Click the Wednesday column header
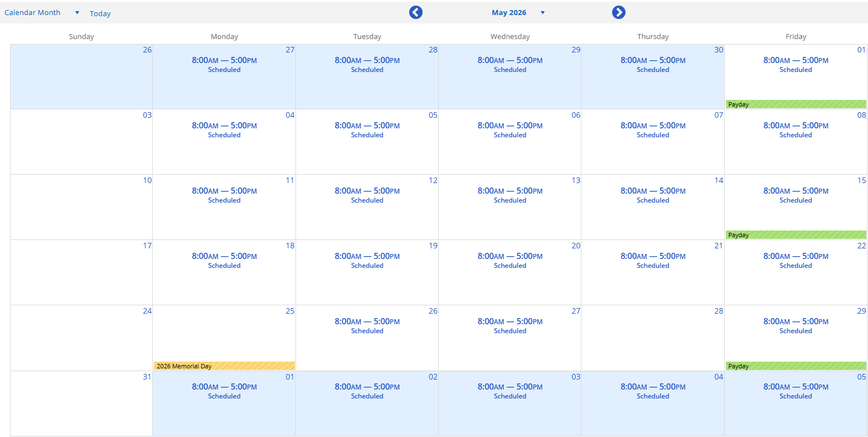 coord(510,36)
